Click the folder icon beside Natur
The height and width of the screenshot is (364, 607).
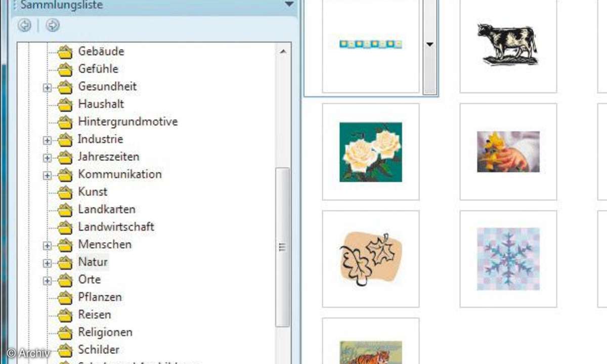(65, 262)
